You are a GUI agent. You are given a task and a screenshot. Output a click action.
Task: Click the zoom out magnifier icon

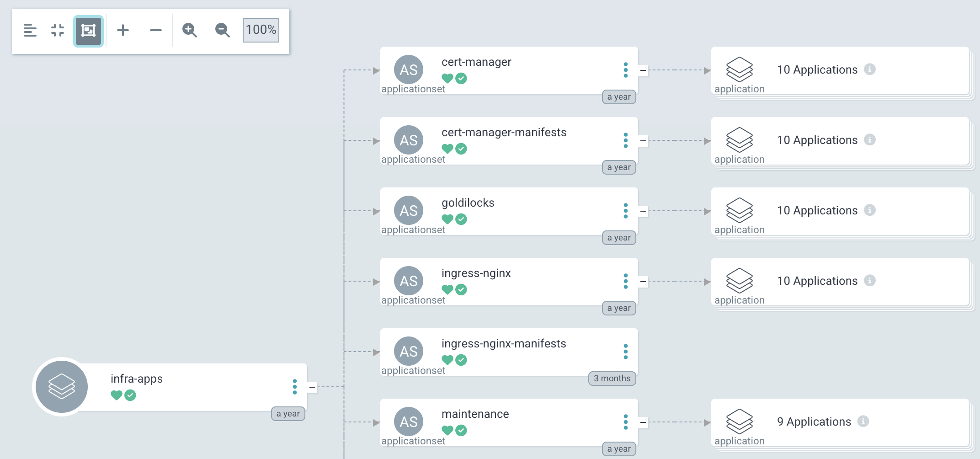click(x=222, y=30)
